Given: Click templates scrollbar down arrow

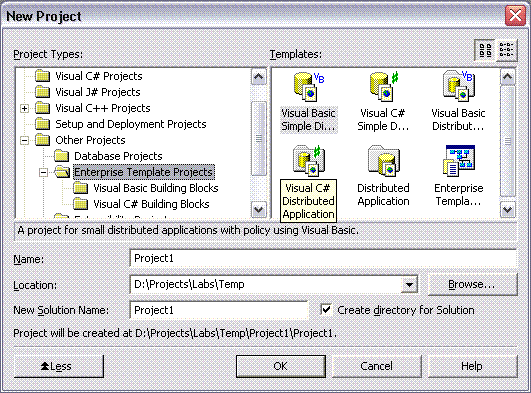Looking at the screenshot, I should pyautogui.click(x=507, y=210).
